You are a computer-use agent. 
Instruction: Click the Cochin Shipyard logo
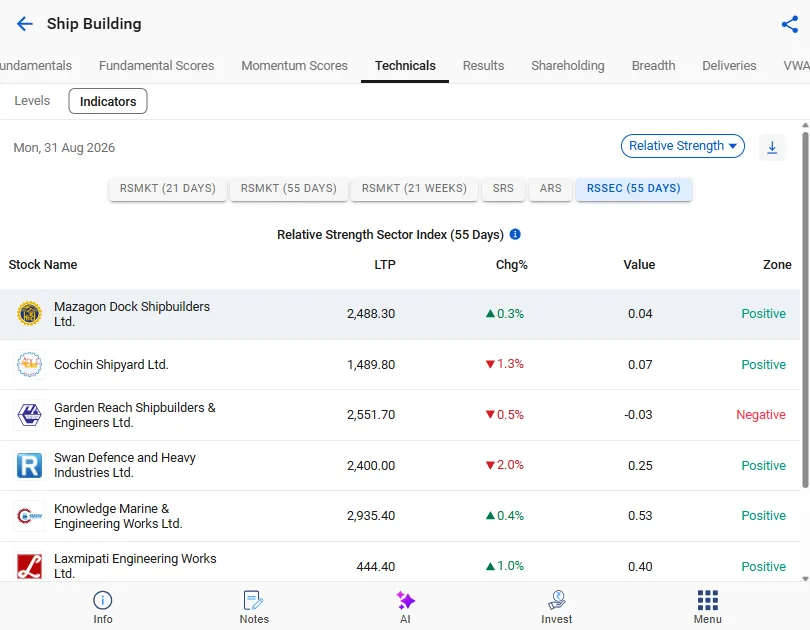(x=29, y=364)
